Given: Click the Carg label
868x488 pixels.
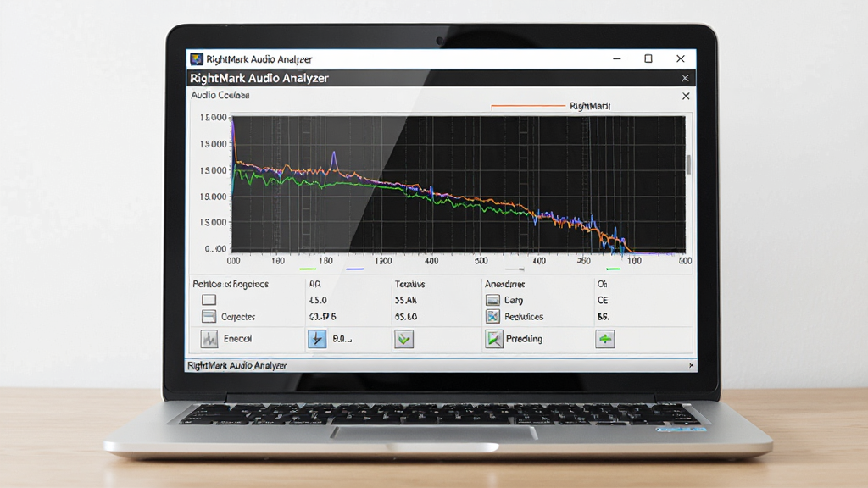Looking at the screenshot, I should pyautogui.click(x=513, y=300).
